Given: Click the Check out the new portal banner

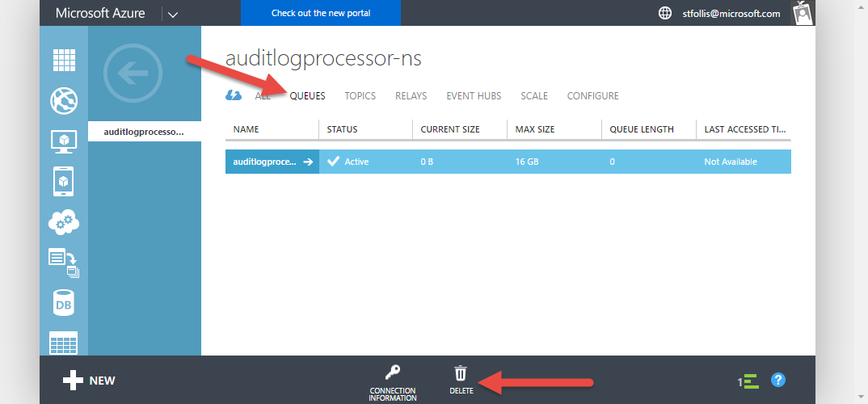Looking at the screenshot, I should click(321, 13).
